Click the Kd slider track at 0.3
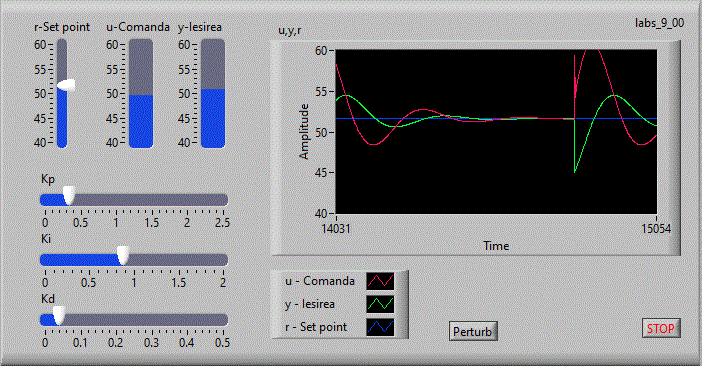Viewport: 702px width, 366px height. 151,320
